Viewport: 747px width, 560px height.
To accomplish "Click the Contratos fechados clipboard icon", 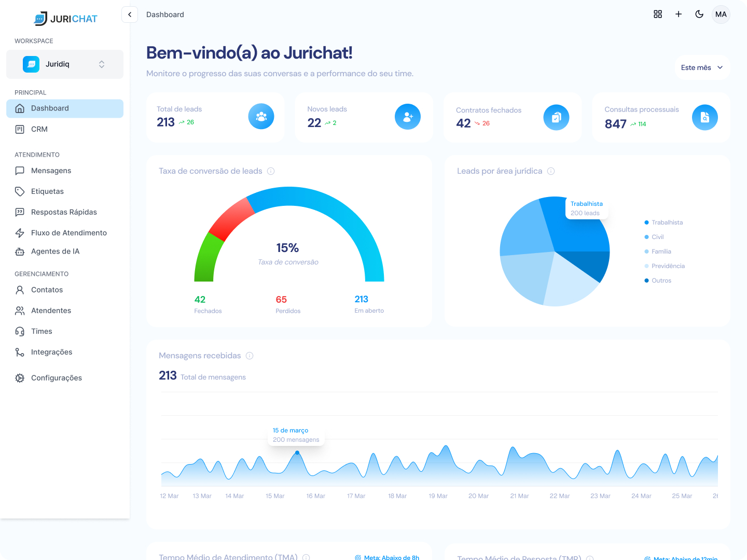I will pos(556,118).
